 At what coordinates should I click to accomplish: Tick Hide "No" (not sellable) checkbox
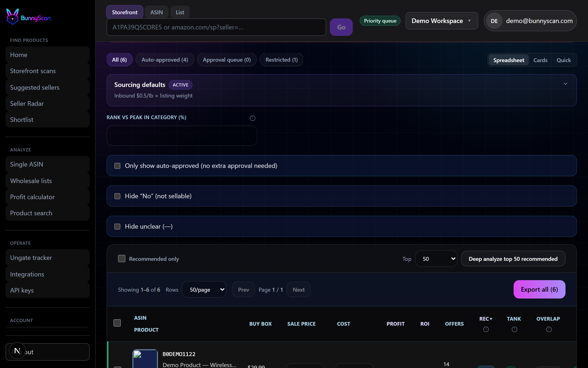coord(117,196)
